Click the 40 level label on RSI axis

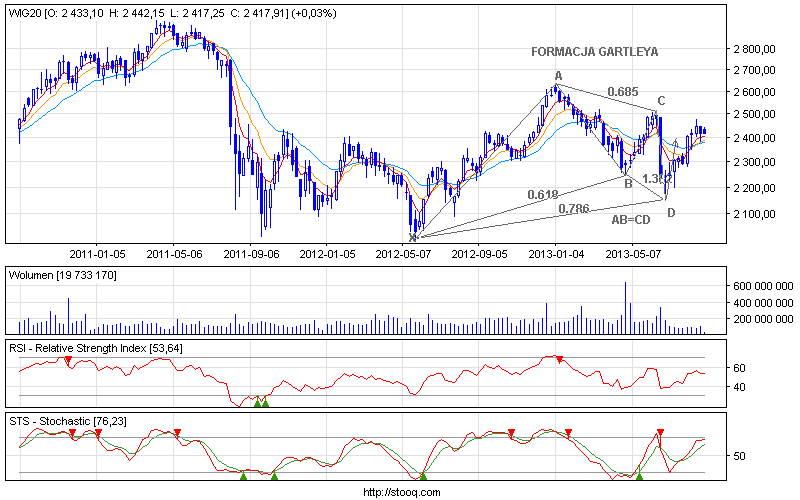(x=739, y=387)
